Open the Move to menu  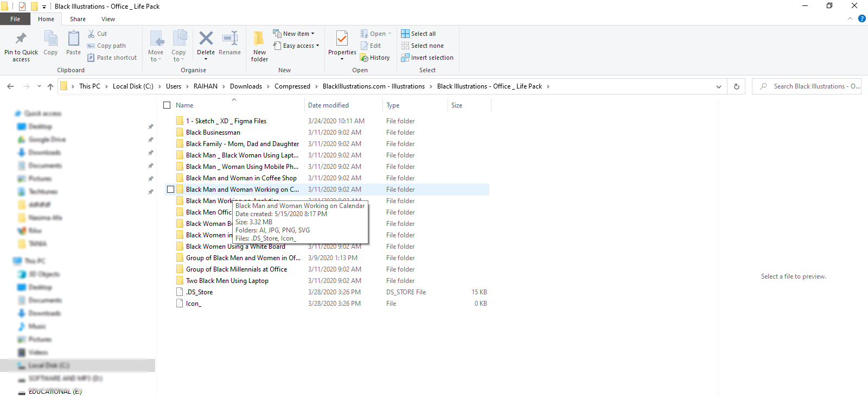click(156, 46)
